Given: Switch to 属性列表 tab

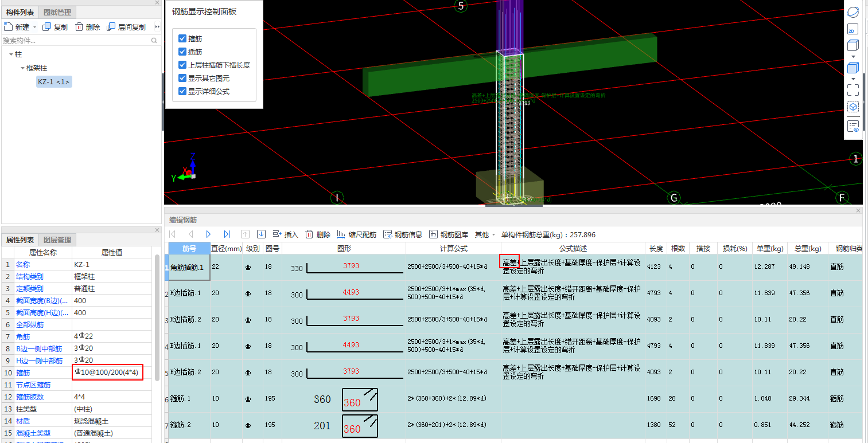Looking at the screenshot, I should tap(20, 240).
